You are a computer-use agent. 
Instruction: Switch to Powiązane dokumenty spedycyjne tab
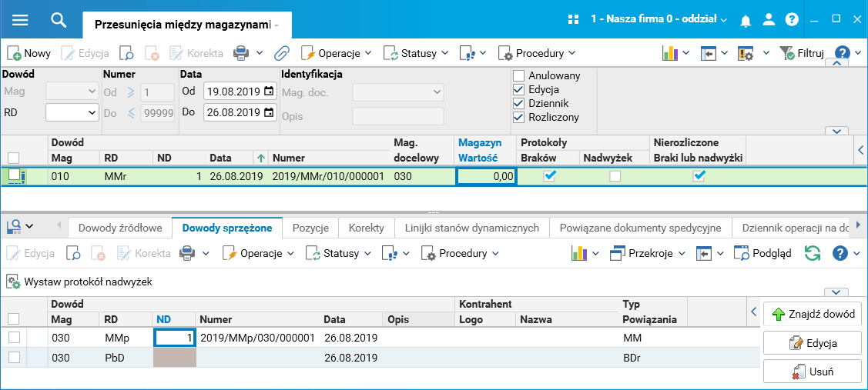point(641,228)
